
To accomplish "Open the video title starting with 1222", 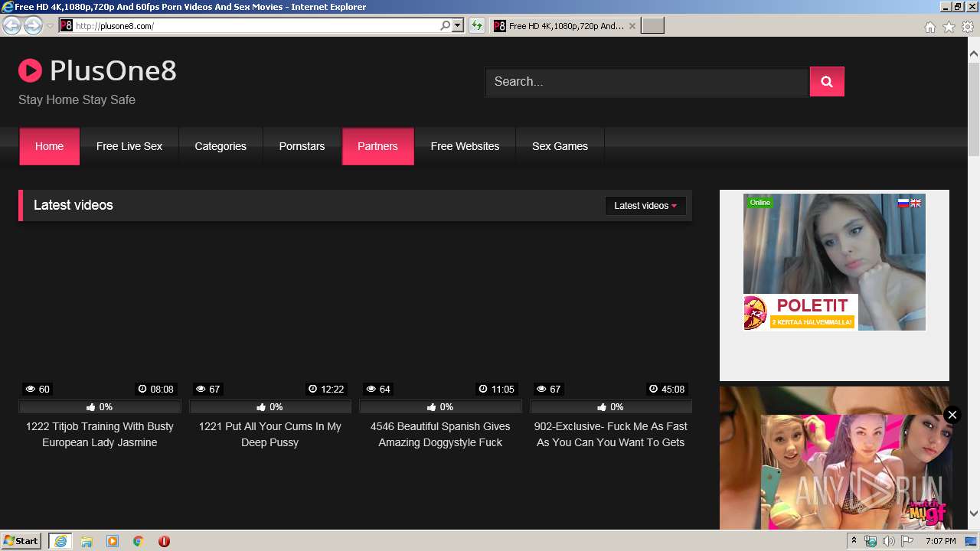I will coord(100,435).
